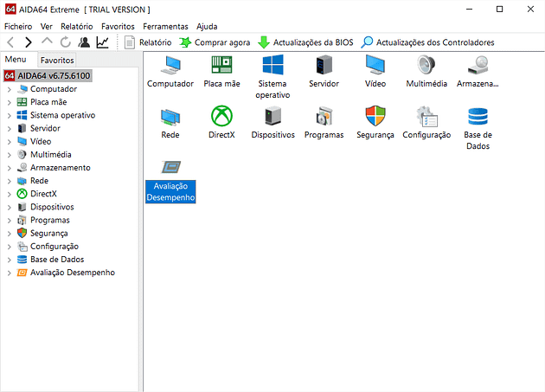The height and width of the screenshot is (392, 545).
Task: Open the Segurança shield icon
Action: click(375, 117)
